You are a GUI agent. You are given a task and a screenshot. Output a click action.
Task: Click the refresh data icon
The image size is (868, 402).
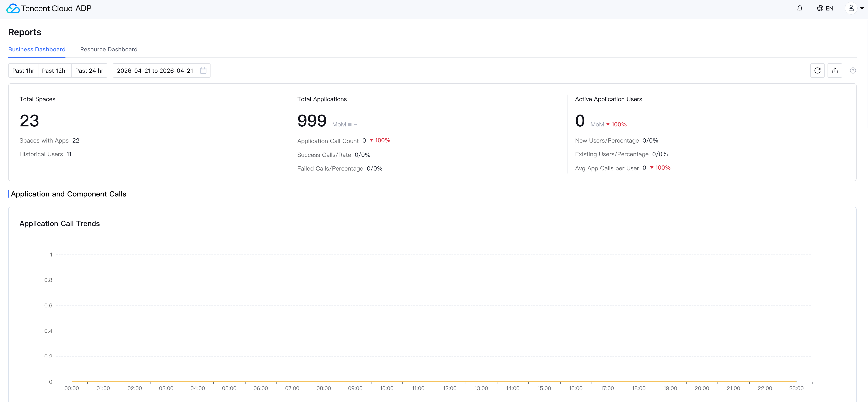tap(817, 70)
